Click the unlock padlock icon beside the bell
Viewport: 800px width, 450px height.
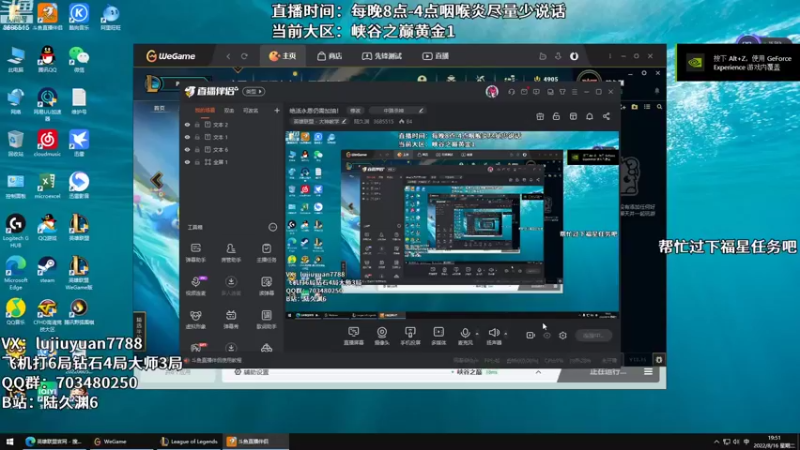click(x=556, y=116)
